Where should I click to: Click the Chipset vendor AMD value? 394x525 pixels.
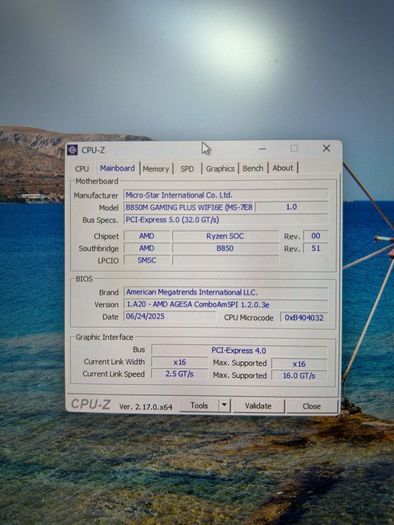(x=147, y=236)
